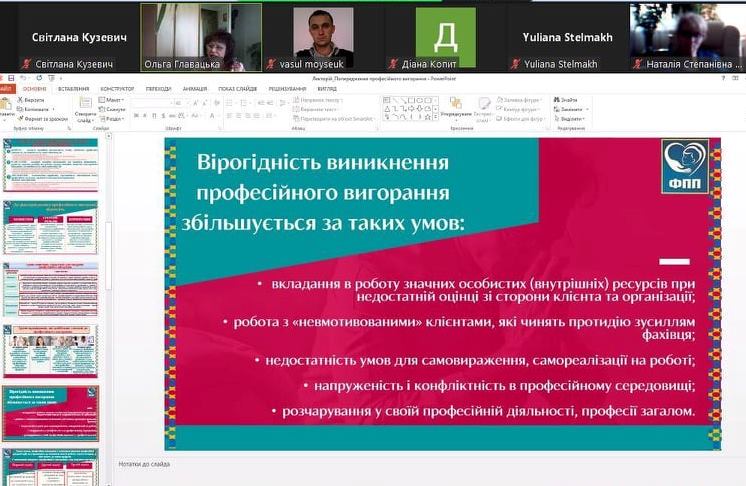Viewport: 746px width, 486px height.
Task: Click the Копіювати copy button
Action: 34,109
